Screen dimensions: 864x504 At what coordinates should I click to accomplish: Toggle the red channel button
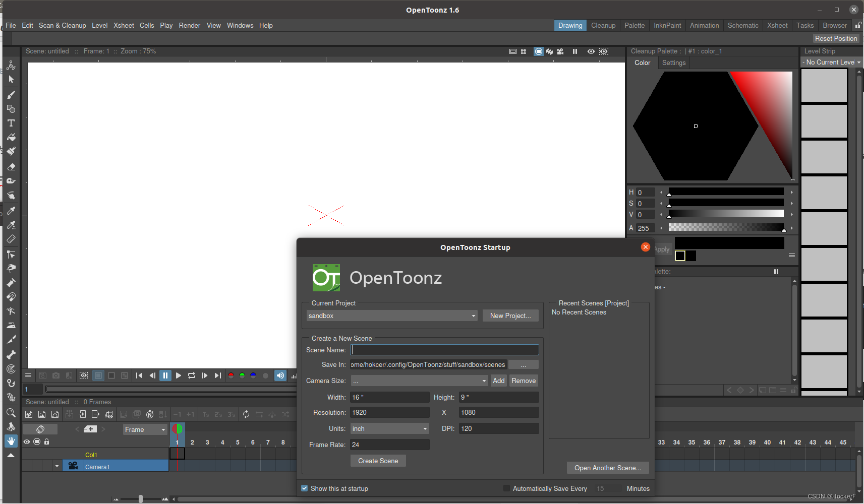pos(231,375)
